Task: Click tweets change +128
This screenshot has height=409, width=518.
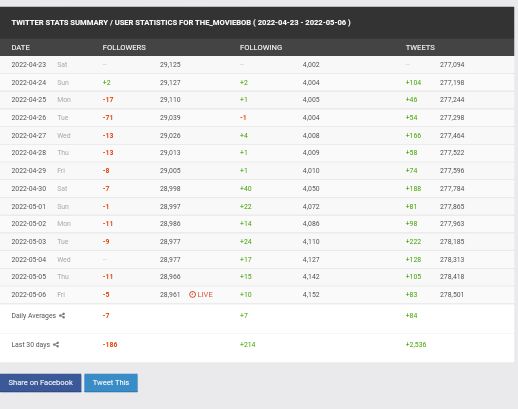Action: pos(413,260)
